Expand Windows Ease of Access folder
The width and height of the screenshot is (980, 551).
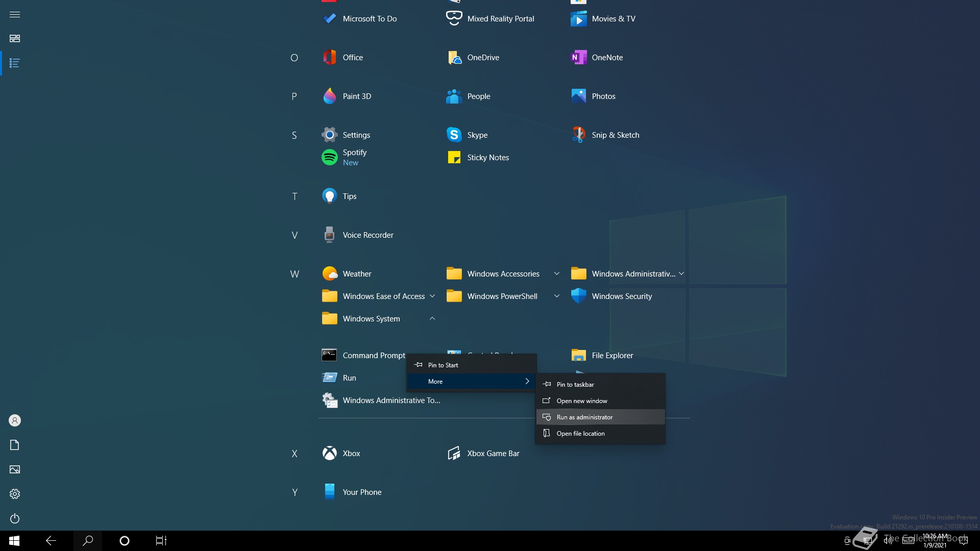(x=379, y=296)
